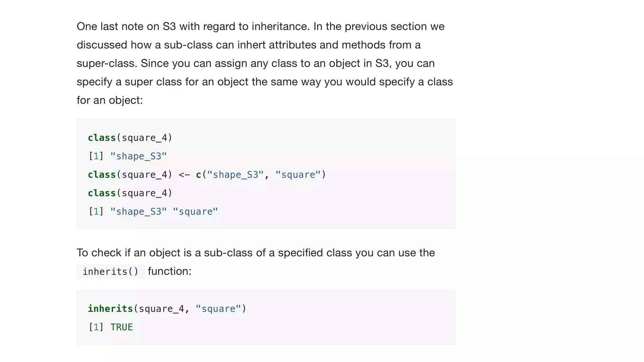The height and width of the screenshot is (362, 644).
Task: Click the sentence beginning "To check if"
Action: [255, 253]
